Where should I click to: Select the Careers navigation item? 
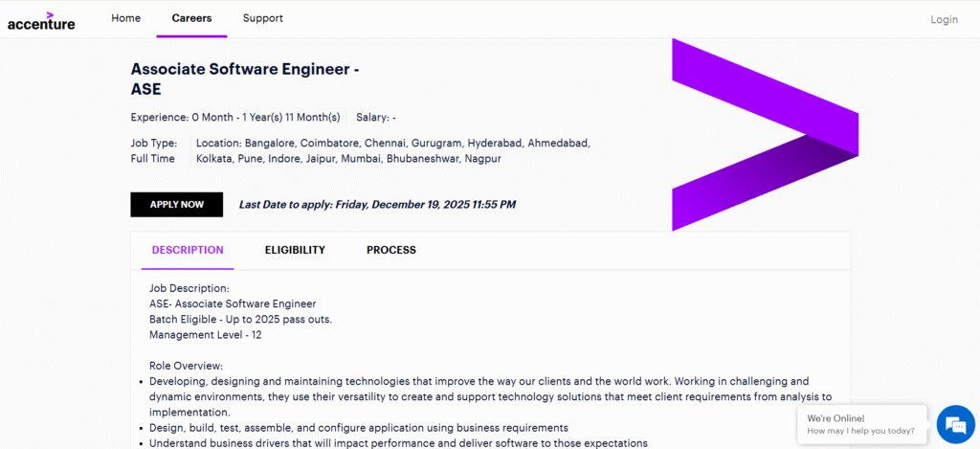click(x=191, y=18)
